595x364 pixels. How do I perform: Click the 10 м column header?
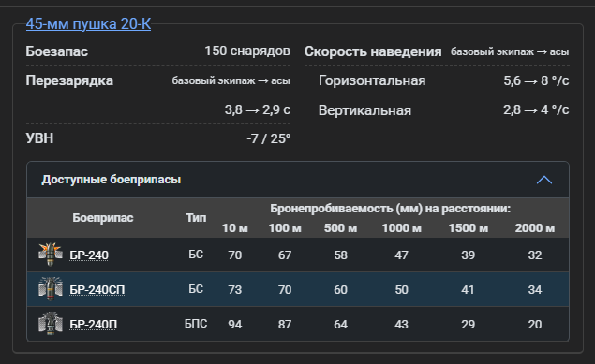[235, 228]
